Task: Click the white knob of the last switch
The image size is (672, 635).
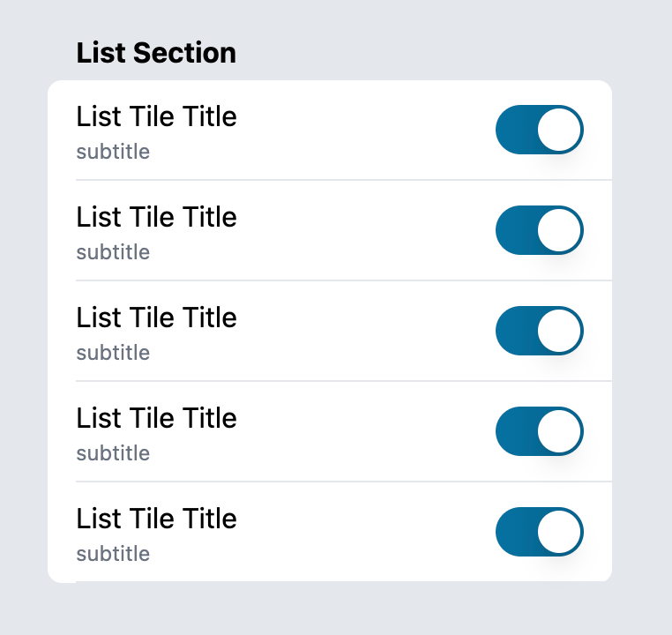Action: (x=559, y=532)
